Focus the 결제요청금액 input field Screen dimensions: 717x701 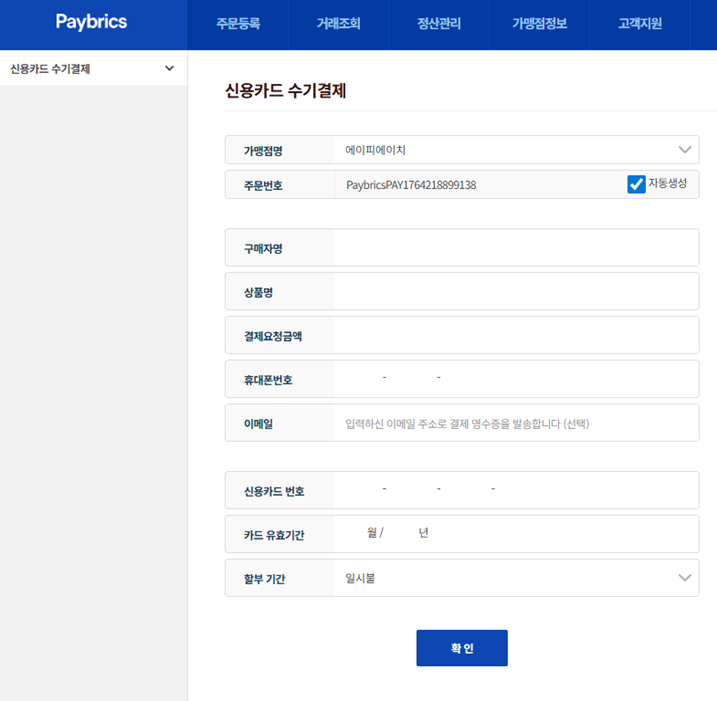pyautogui.click(x=515, y=335)
